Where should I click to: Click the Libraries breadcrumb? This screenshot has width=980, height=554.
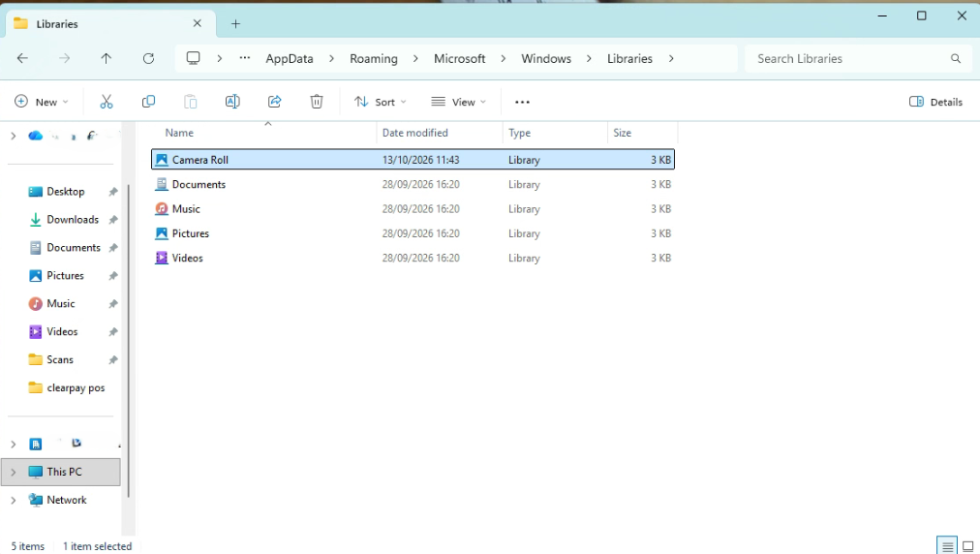point(630,58)
